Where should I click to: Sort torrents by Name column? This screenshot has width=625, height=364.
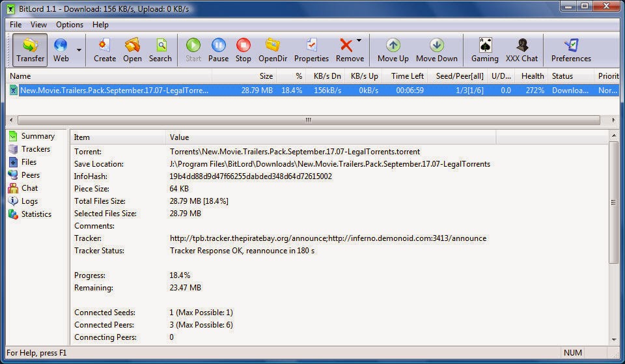click(109, 76)
